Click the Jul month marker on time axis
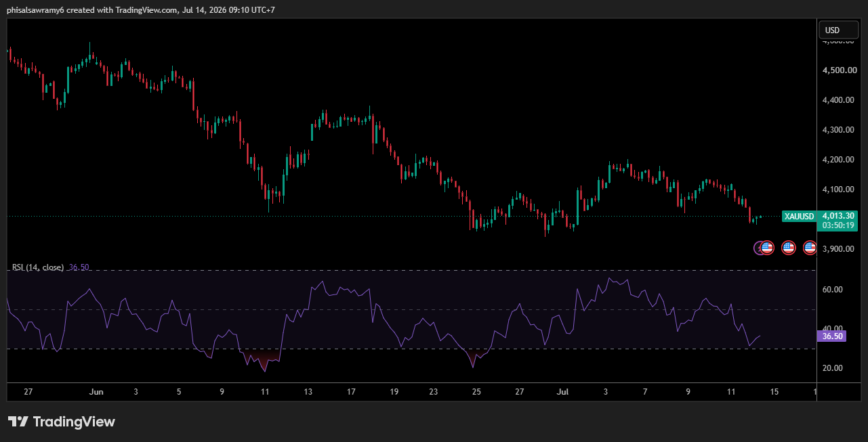This screenshot has width=868, height=442. coord(563,392)
